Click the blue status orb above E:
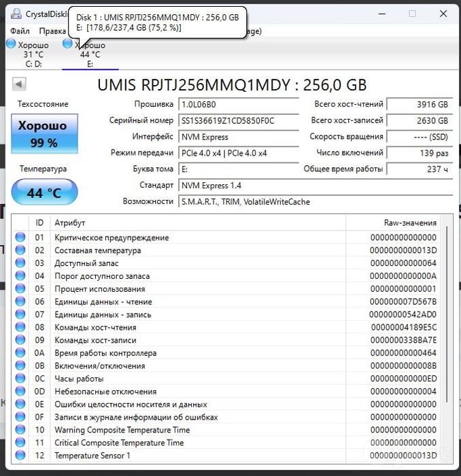Image resolution: width=461 pixels, height=476 pixels. pos(67,44)
